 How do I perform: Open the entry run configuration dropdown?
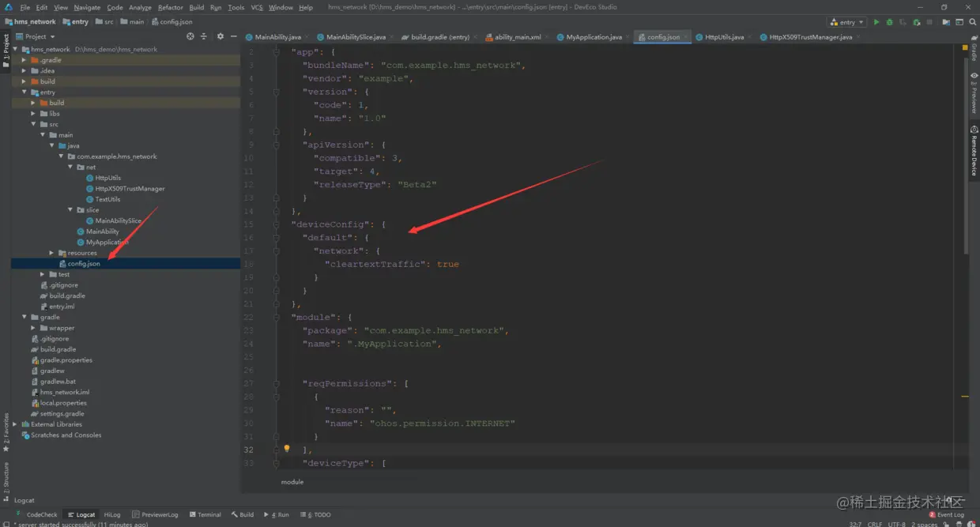pyautogui.click(x=847, y=22)
